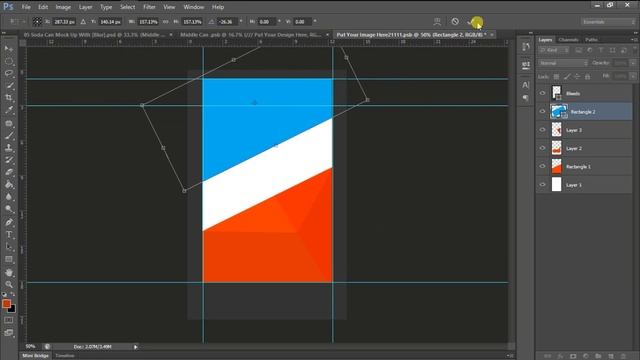The width and height of the screenshot is (640, 360).
Task: Select the Horizontal Type tool
Action: [9, 235]
